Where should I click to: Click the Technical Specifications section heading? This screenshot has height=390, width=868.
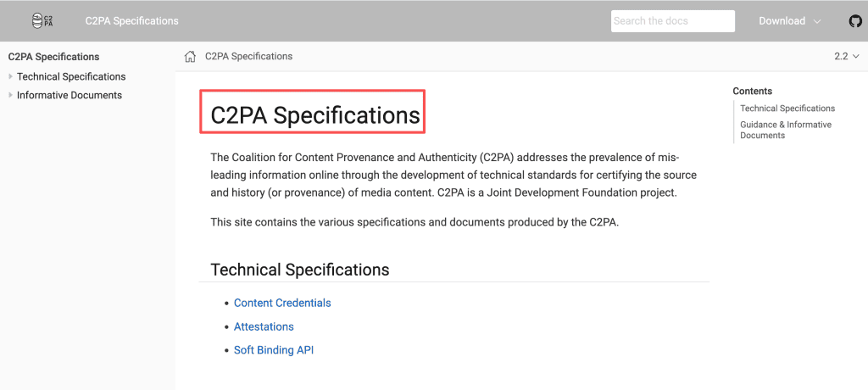pos(299,270)
